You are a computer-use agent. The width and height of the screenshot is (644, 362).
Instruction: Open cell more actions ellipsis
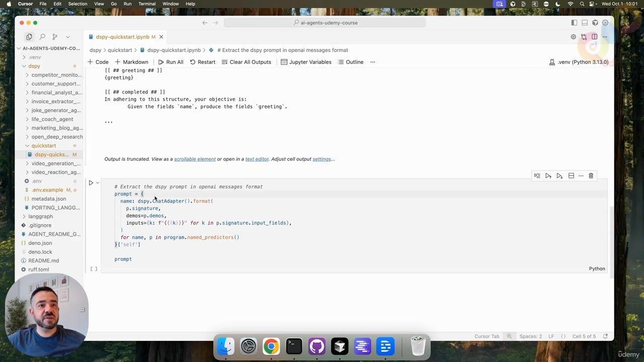[x=581, y=176]
